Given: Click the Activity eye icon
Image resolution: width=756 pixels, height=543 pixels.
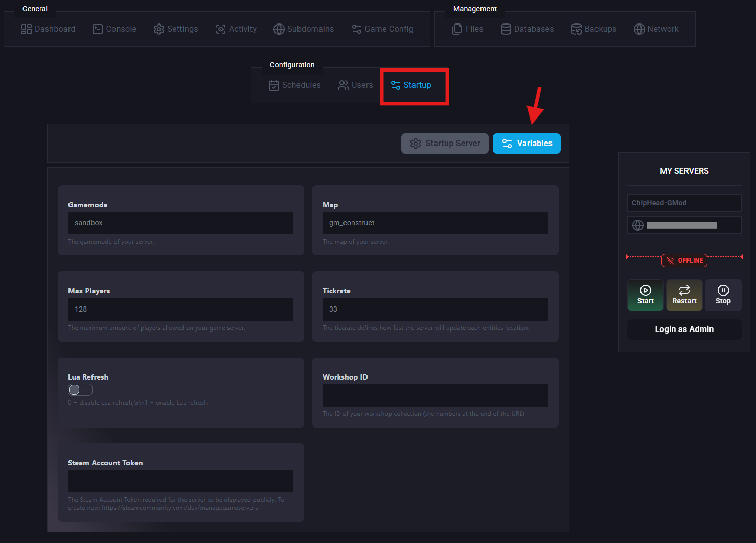Looking at the screenshot, I should [x=221, y=29].
